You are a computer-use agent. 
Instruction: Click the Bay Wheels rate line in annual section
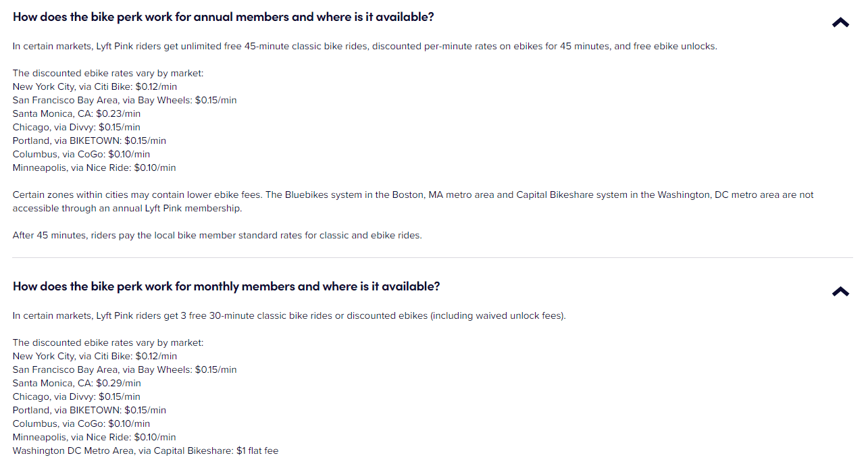pyautogui.click(x=124, y=100)
